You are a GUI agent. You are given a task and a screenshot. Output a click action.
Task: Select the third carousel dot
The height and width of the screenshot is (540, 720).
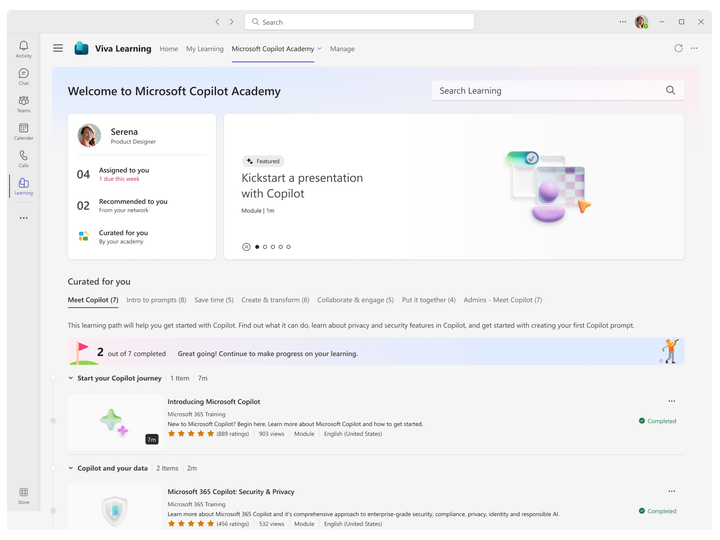pyautogui.click(x=273, y=247)
